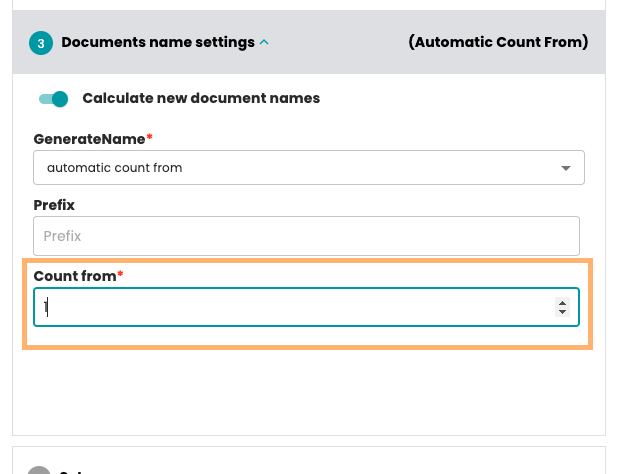Image resolution: width=618 pixels, height=474 pixels.
Task: Click the GenerateName dropdown arrow
Action: click(566, 168)
